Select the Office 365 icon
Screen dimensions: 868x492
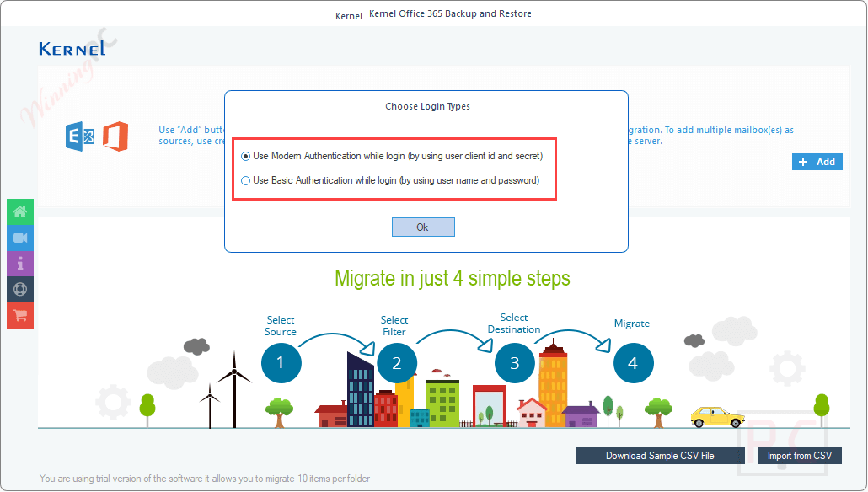(115, 136)
